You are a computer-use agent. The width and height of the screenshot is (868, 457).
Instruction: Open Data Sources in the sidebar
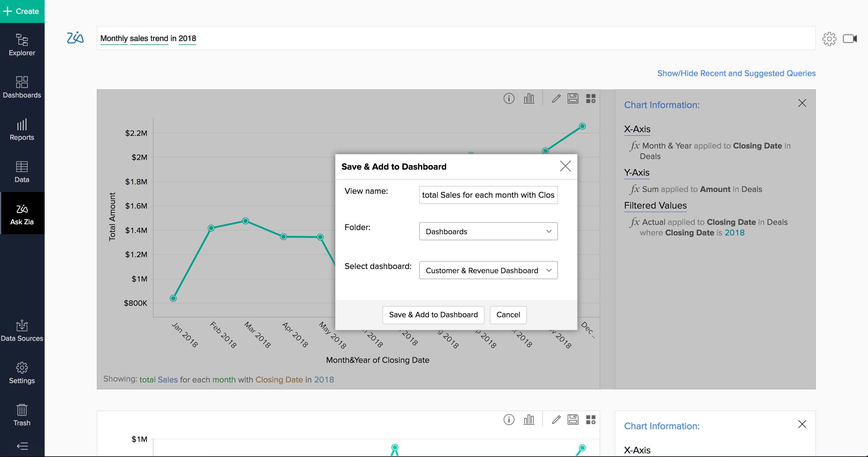(x=22, y=331)
